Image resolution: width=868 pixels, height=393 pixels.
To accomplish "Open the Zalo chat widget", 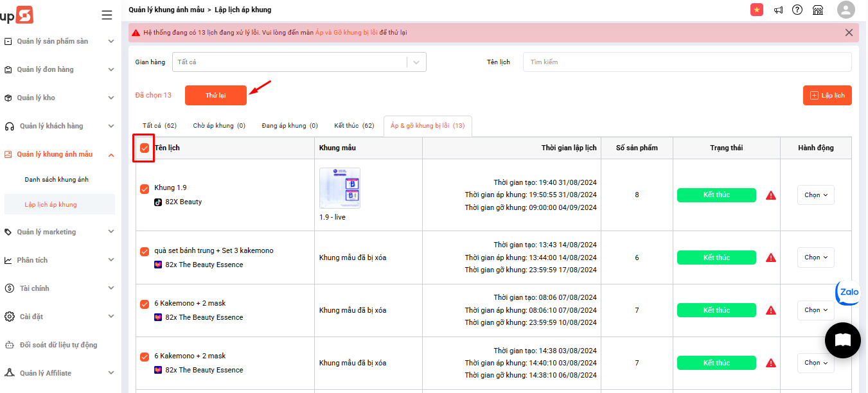I will (848, 292).
